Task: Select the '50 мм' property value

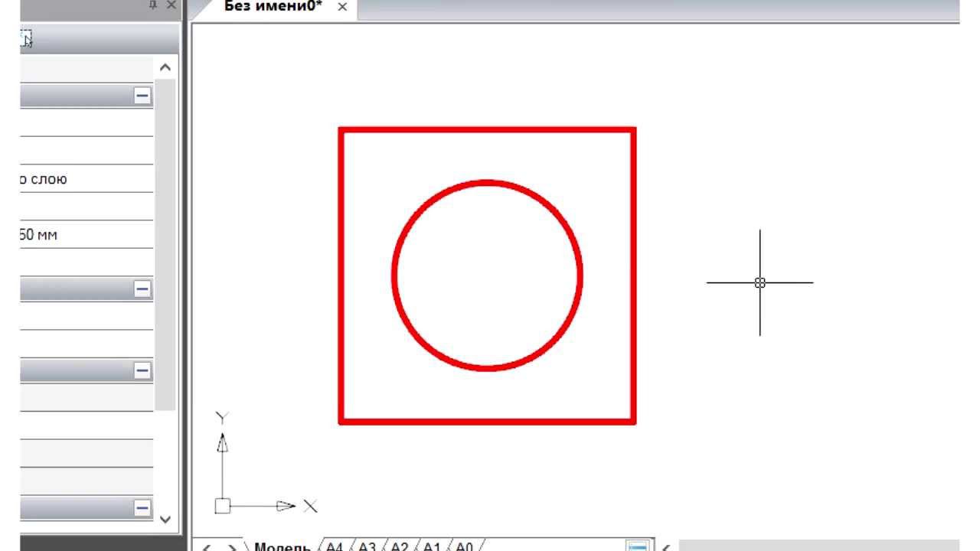Action: (86, 235)
